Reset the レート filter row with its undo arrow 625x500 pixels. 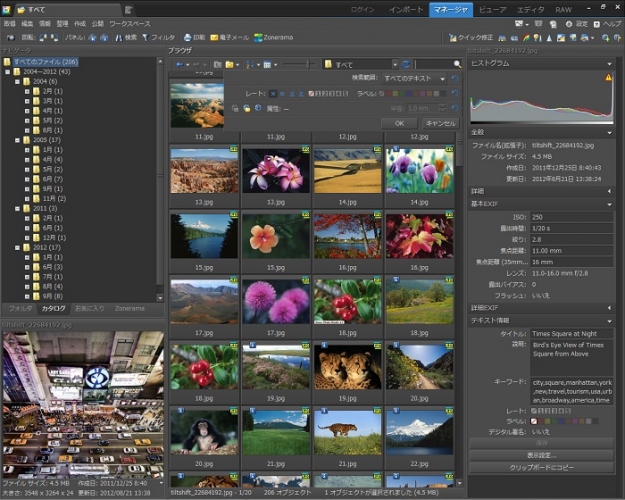coord(454,93)
